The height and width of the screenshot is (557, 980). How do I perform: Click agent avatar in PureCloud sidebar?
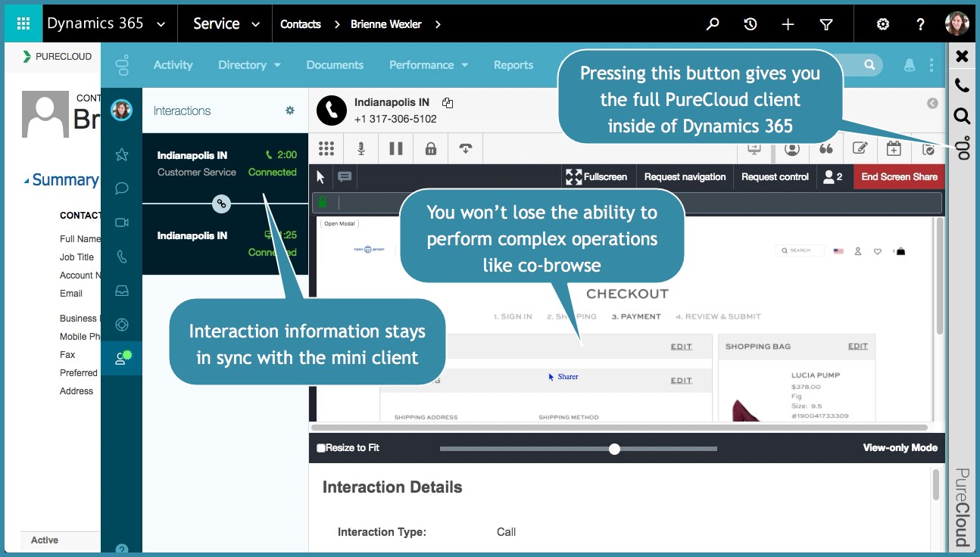click(121, 110)
